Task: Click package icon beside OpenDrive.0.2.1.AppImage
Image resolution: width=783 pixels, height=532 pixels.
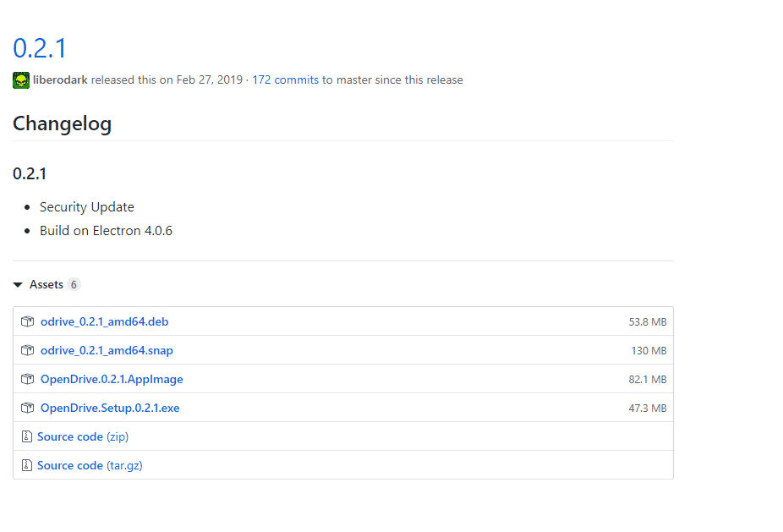Action: [x=27, y=379]
